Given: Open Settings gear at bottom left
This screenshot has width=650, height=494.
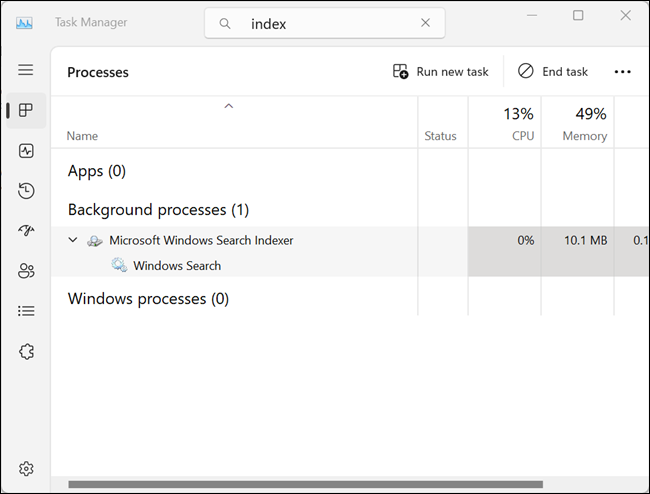Looking at the screenshot, I should pos(26,469).
